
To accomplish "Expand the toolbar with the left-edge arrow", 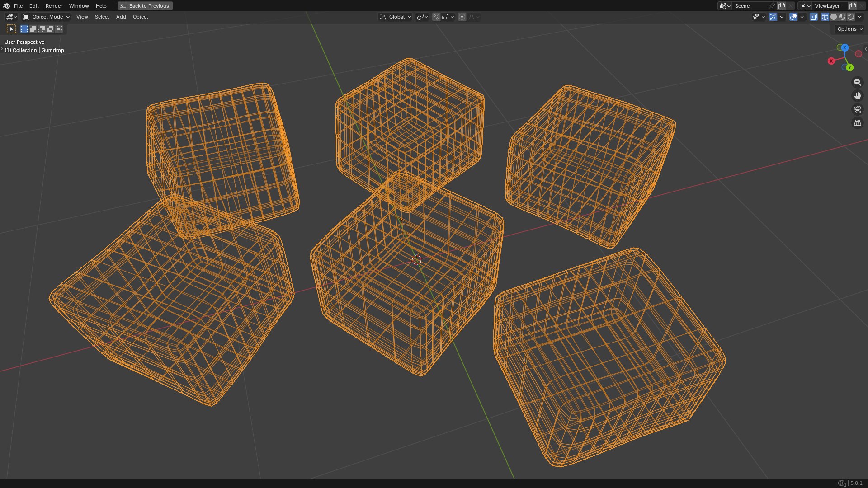I will pyautogui.click(x=2, y=49).
